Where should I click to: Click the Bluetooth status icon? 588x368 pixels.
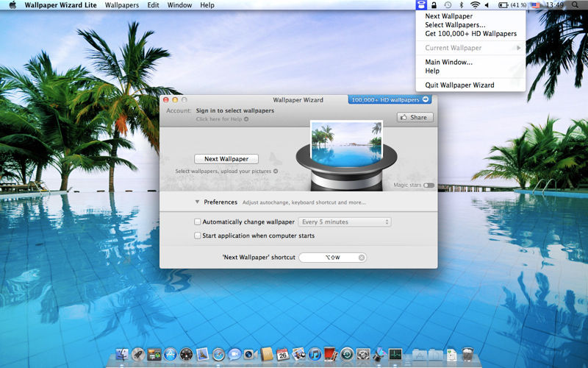pos(462,5)
